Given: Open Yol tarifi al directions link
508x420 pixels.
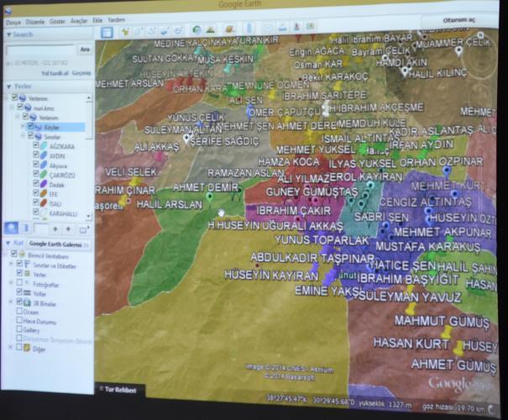Looking at the screenshot, I should 55,74.
